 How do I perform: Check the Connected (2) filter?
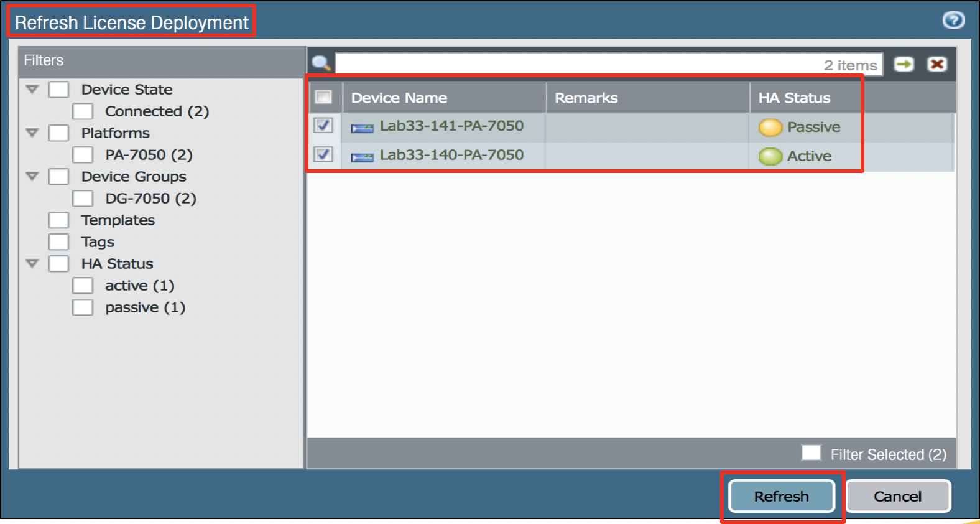click(83, 111)
